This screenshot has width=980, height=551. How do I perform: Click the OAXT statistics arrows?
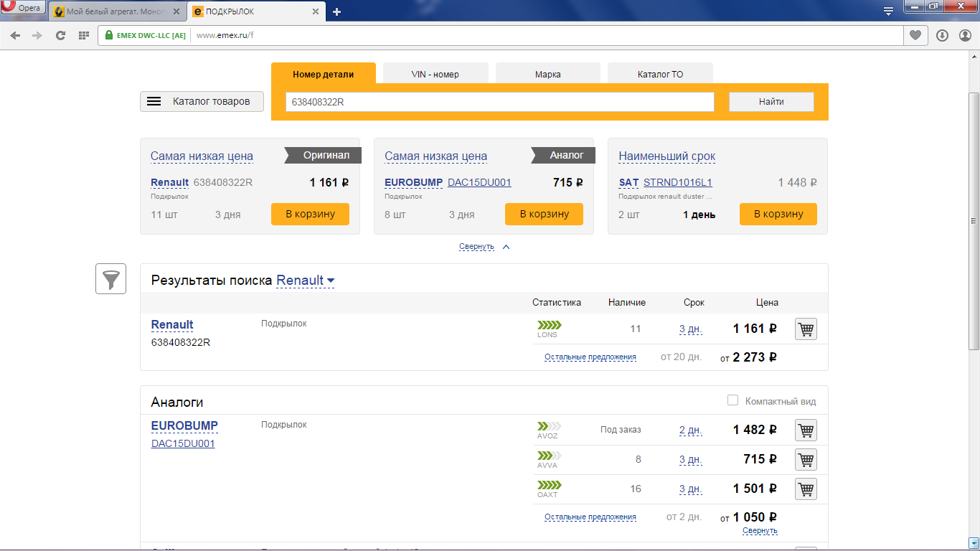(550, 485)
